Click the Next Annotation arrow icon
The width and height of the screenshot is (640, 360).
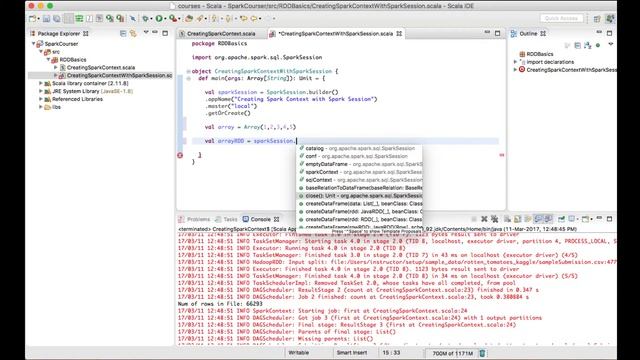[x=215, y=18]
